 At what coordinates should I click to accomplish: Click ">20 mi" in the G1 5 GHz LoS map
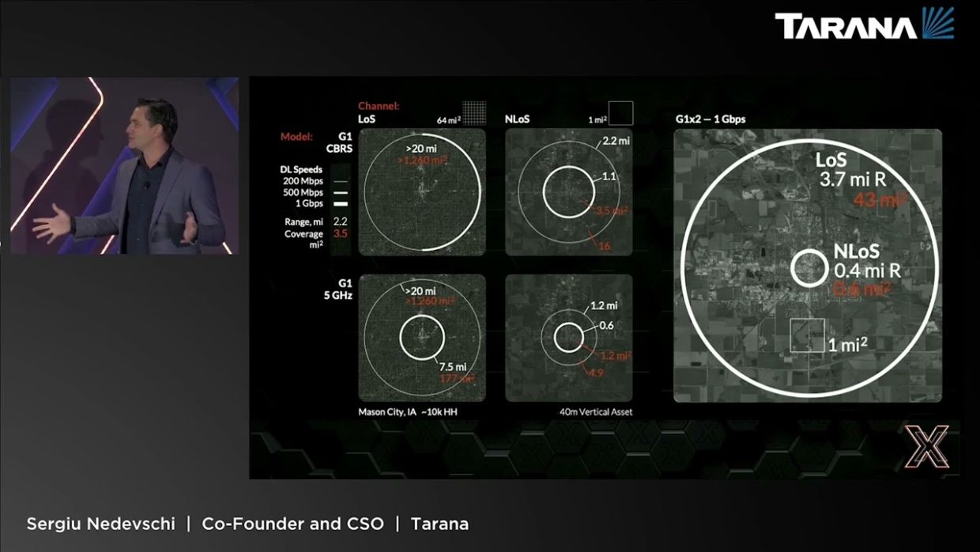point(420,290)
